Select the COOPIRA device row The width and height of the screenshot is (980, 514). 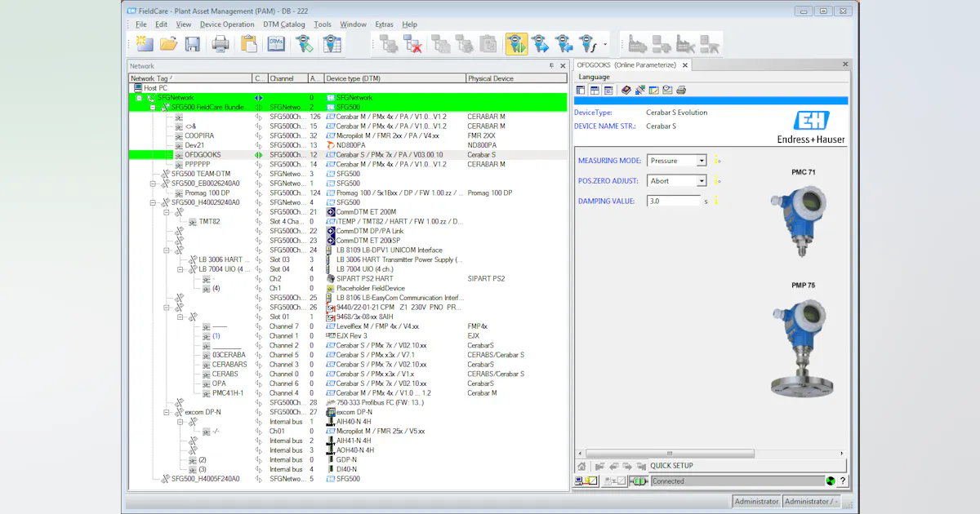coord(349,135)
